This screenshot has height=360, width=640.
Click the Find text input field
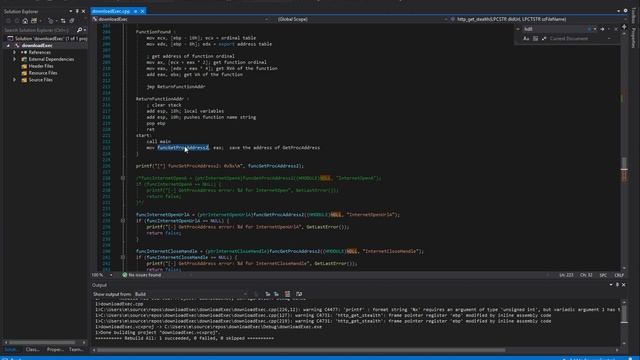pyautogui.click(x=555, y=29)
